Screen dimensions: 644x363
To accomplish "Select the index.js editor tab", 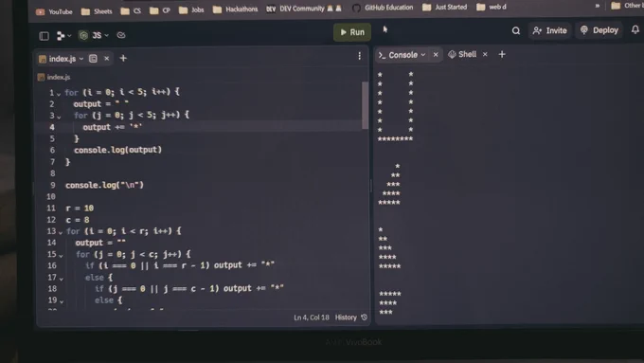I will point(62,59).
